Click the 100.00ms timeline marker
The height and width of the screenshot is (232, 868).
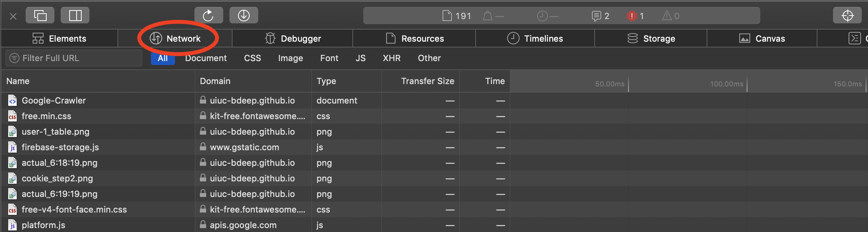click(x=726, y=84)
